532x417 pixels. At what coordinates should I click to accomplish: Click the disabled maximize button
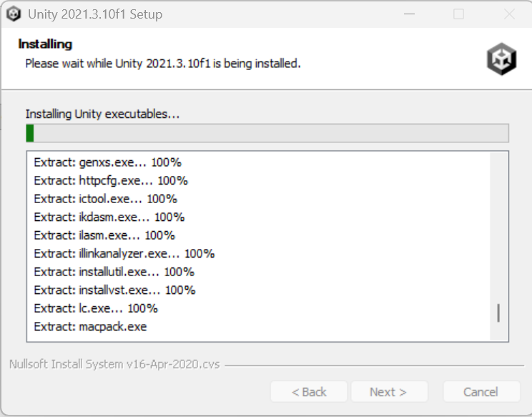(x=459, y=14)
